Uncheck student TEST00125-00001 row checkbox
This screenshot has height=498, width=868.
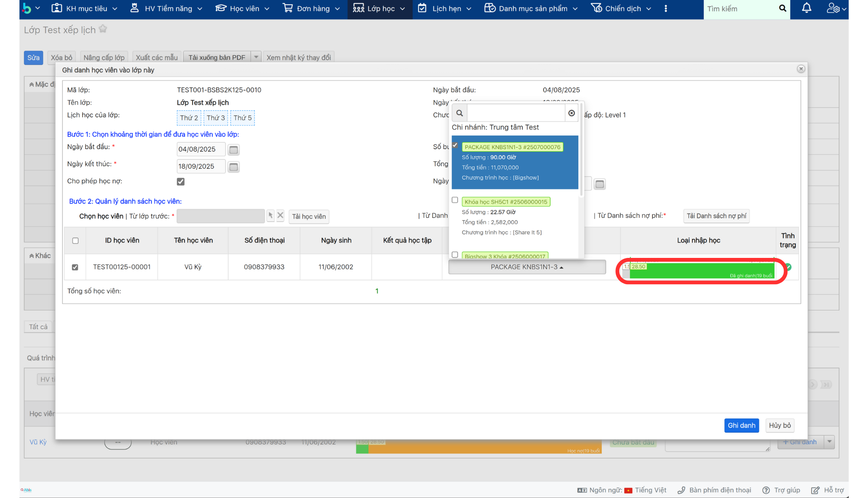(x=75, y=267)
